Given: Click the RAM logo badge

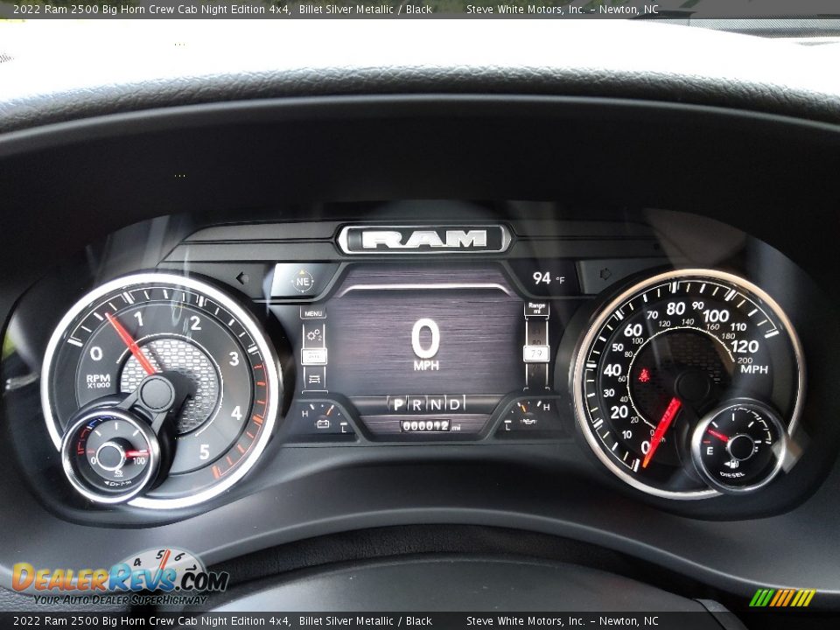Looking at the screenshot, I should pos(423,239).
